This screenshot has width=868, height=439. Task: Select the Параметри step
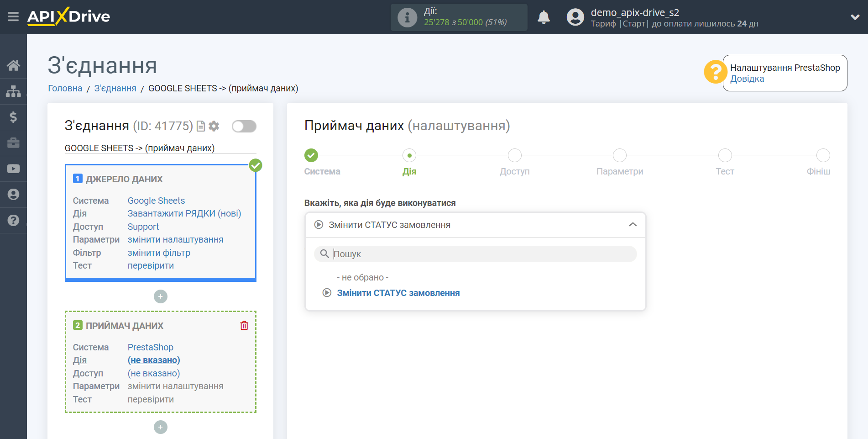620,155
